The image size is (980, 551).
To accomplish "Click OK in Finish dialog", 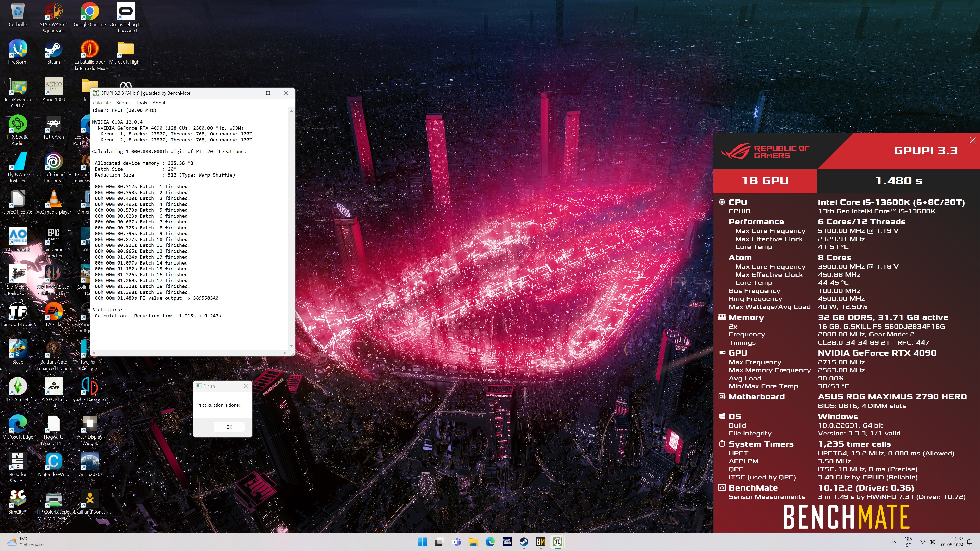I will pyautogui.click(x=229, y=427).
